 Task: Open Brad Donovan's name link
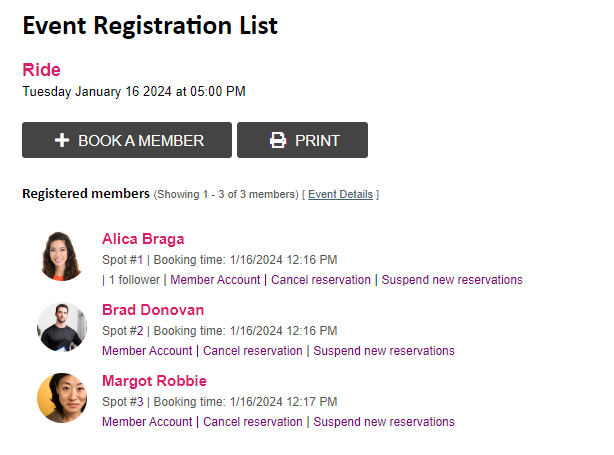(x=153, y=310)
